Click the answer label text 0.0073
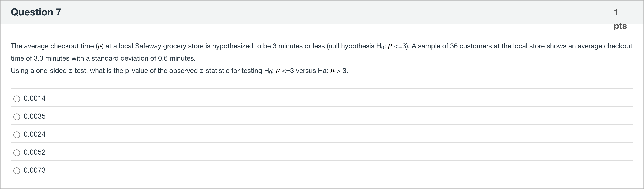 pos(34,170)
